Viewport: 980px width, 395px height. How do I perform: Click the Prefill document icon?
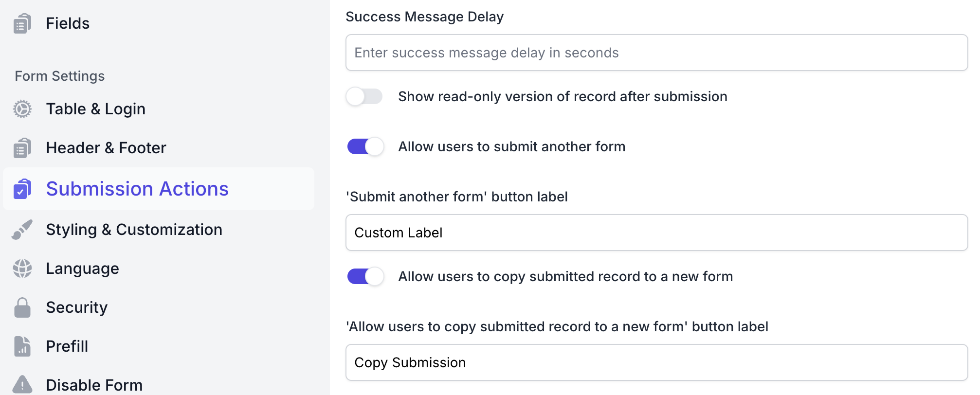pyautogui.click(x=22, y=346)
